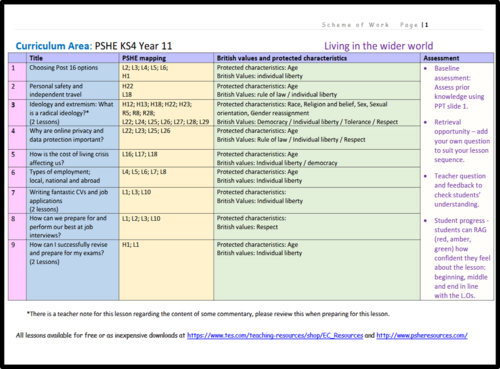This screenshot has height=369, width=500.
Task: Click the 'Choosing Post 16 options' title cell
Action: coord(72,72)
